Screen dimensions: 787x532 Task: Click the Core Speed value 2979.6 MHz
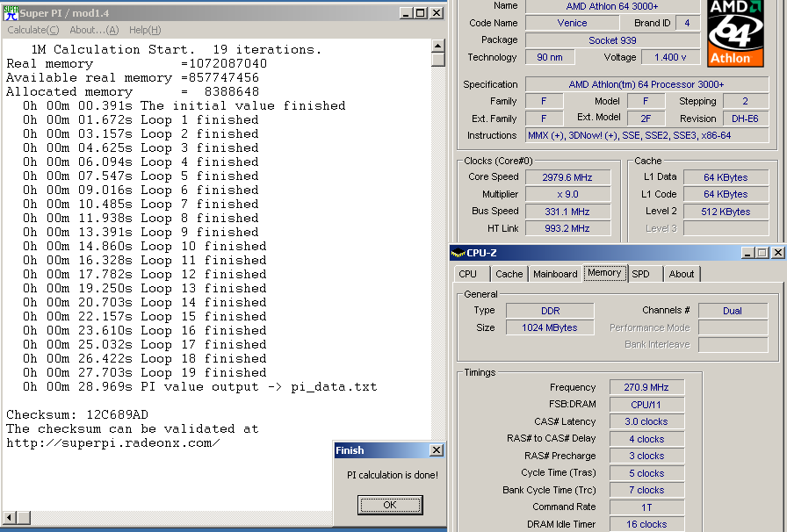click(x=567, y=177)
